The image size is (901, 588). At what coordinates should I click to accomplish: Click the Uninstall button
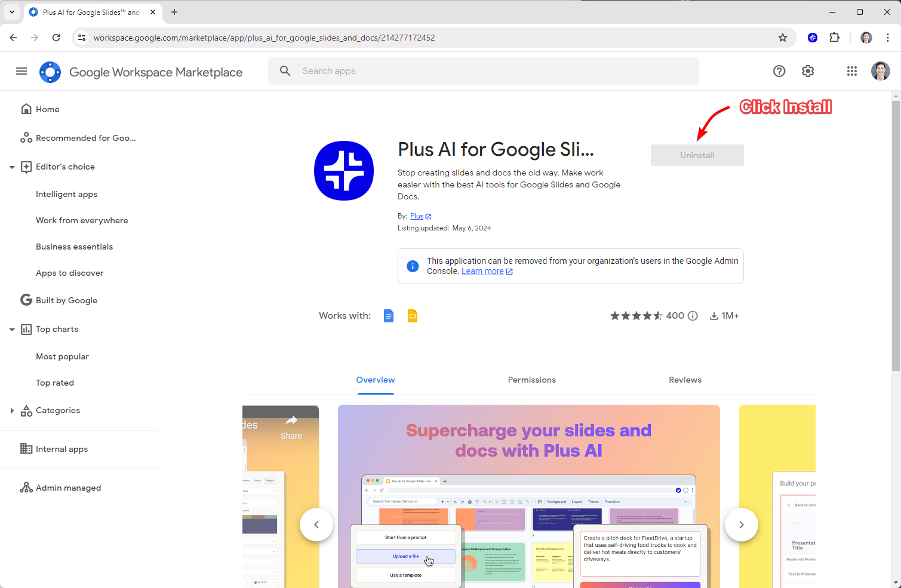(697, 155)
